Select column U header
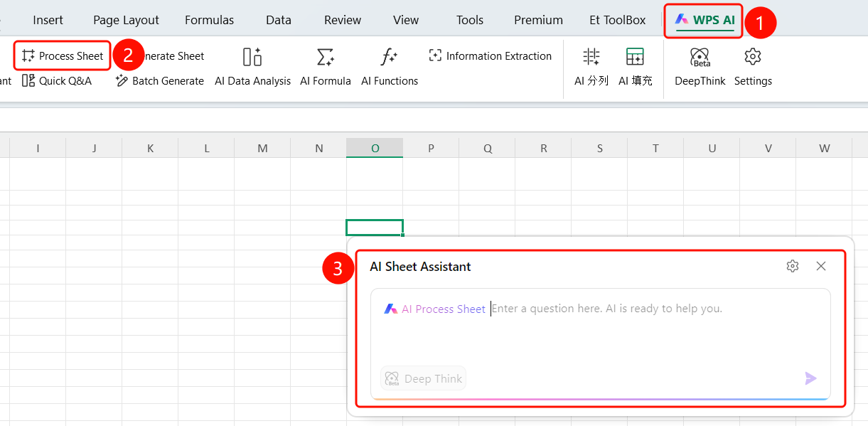 (x=712, y=148)
